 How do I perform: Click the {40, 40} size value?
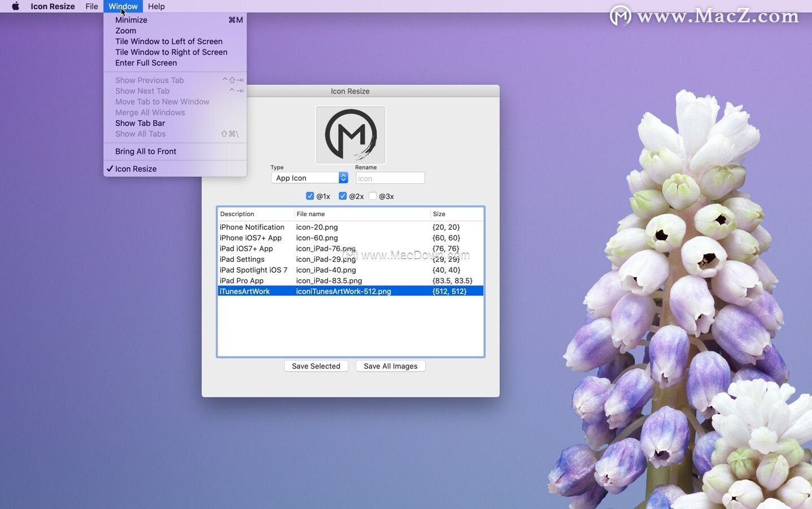point(446,270)
